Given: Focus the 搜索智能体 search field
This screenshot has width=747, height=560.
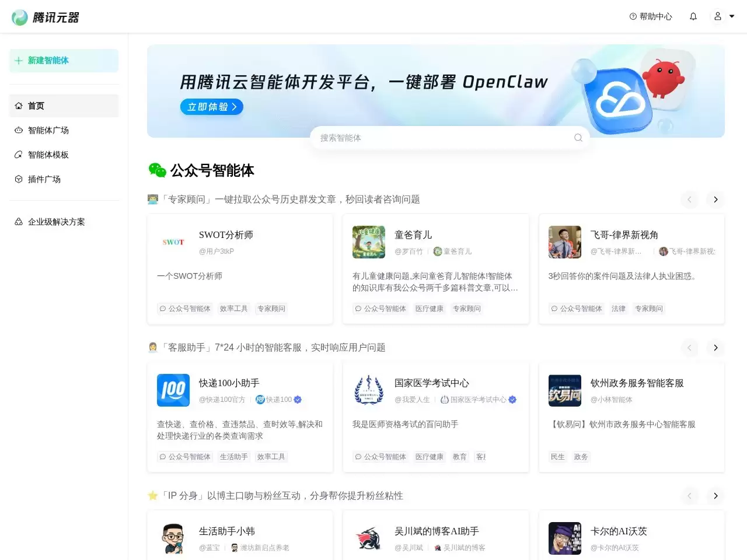Looking at the screenshot, I should [449, 138].
